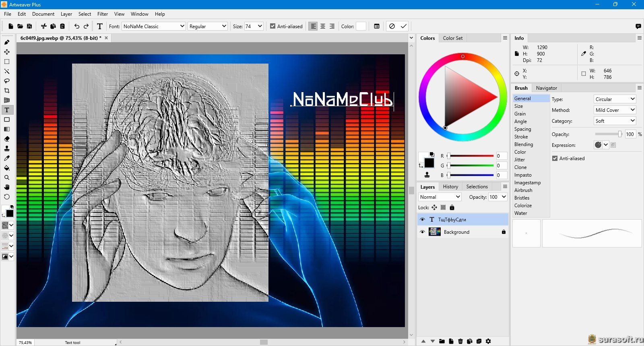Open the Font dropdown showing NoNaMe Classic
Viewport: 644px width, 346px height.
(154, 26)
